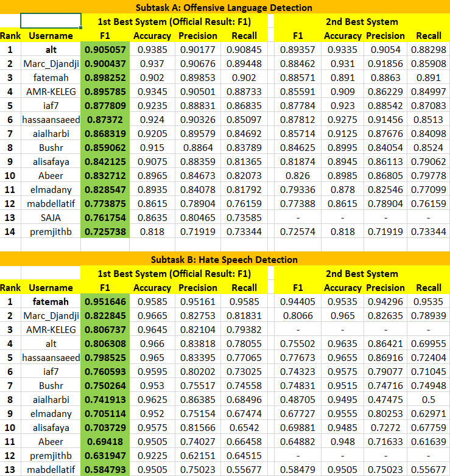Screen dimensions: 450x476
Task: Click the F1 value 0.895785
Action: coord(105,91)
